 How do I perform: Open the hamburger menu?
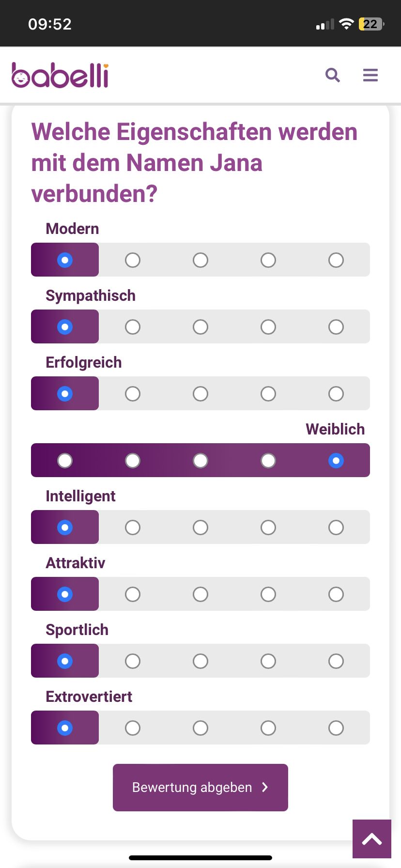[x=370, y=75]
